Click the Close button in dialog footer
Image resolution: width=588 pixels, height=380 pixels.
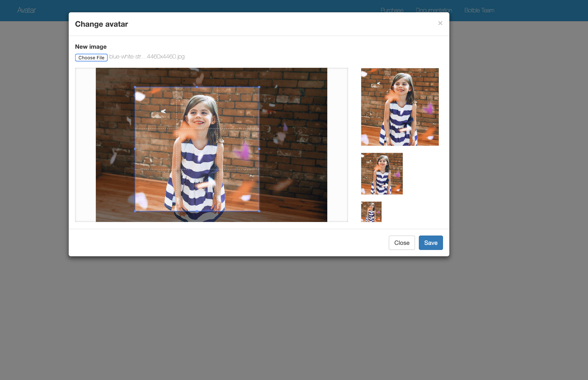coord(402,243)
